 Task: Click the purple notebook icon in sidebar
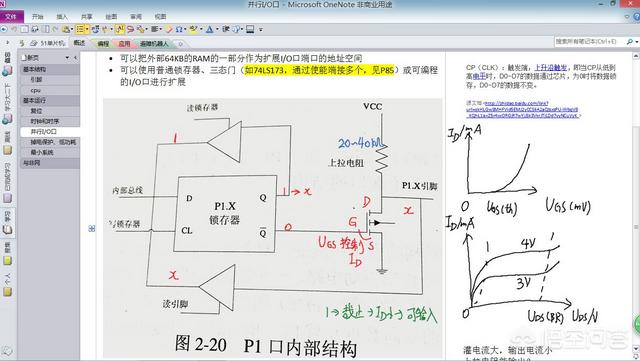[7, 198]
